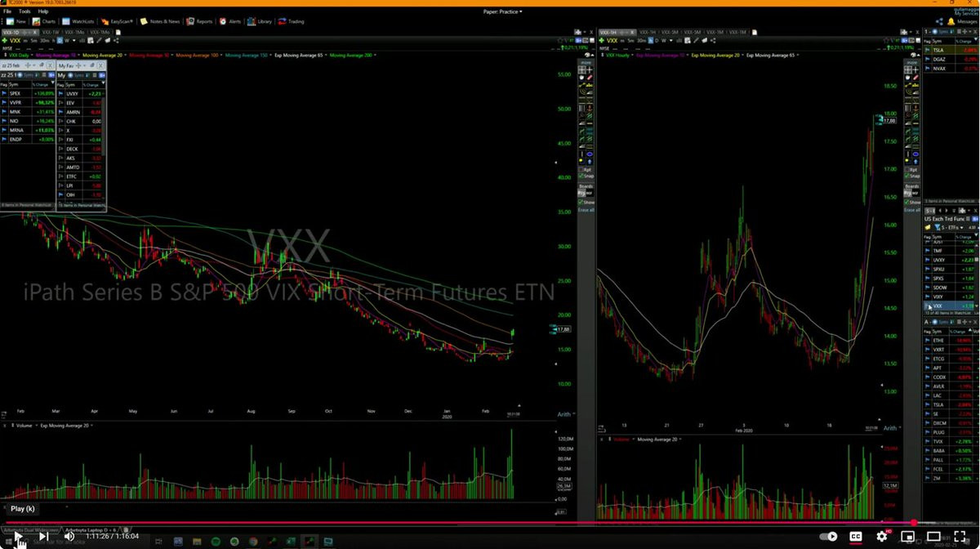Switch to the VXX-1W chart tab
The image size is (980, 549).
51,32
